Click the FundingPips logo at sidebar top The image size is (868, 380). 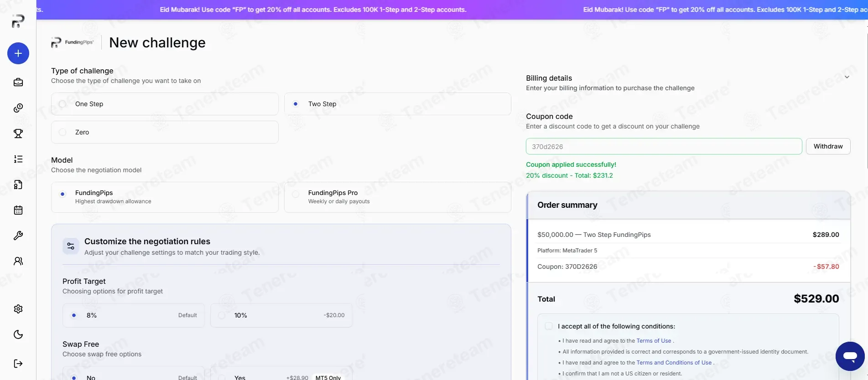pos(18,21)
